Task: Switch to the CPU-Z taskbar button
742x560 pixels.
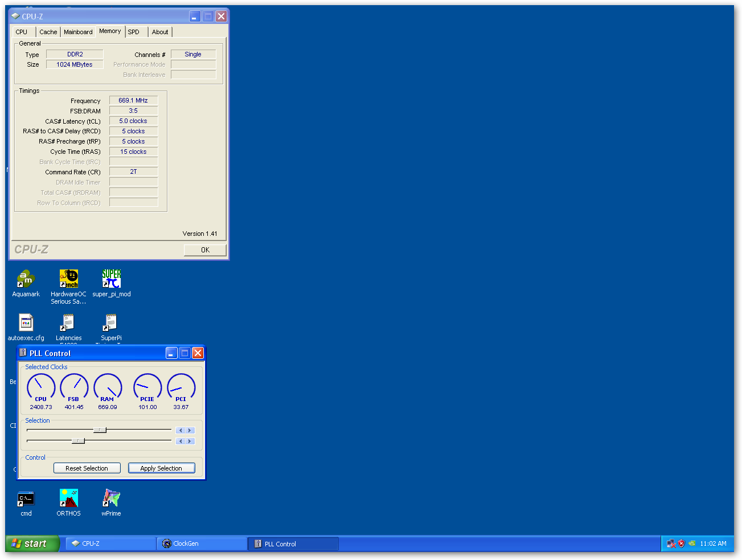Action: click(110, 543)
